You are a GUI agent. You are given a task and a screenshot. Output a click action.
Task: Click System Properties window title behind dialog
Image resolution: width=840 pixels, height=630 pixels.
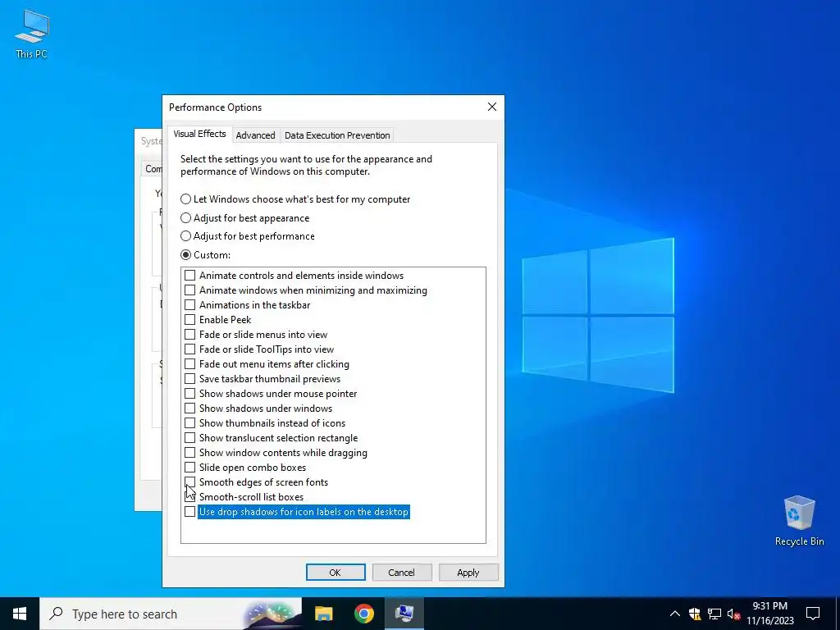(x=151, y=141)
